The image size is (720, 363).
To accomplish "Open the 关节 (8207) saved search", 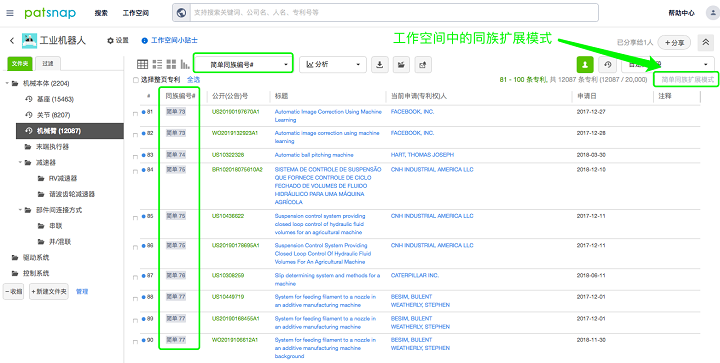I will (48, 115).
